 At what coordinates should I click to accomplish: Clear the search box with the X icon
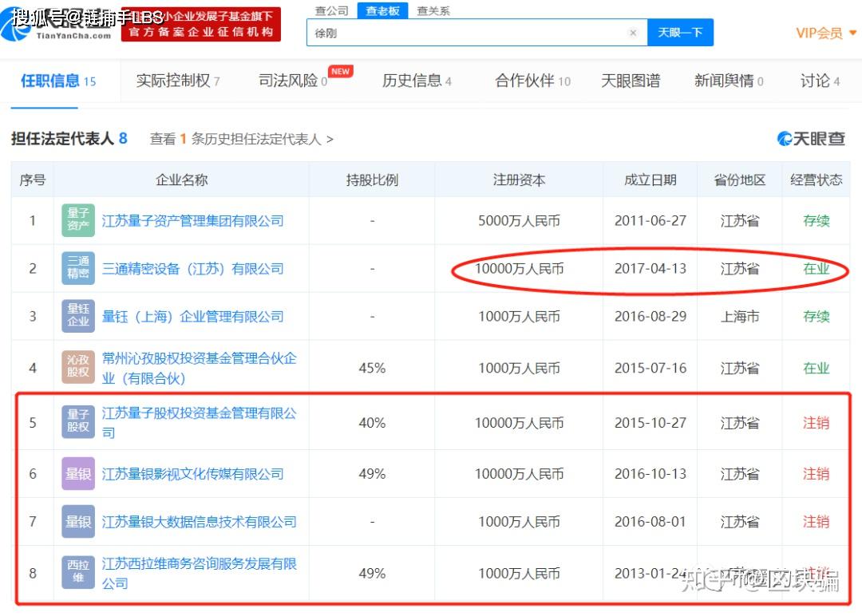[x=633, y=33]
